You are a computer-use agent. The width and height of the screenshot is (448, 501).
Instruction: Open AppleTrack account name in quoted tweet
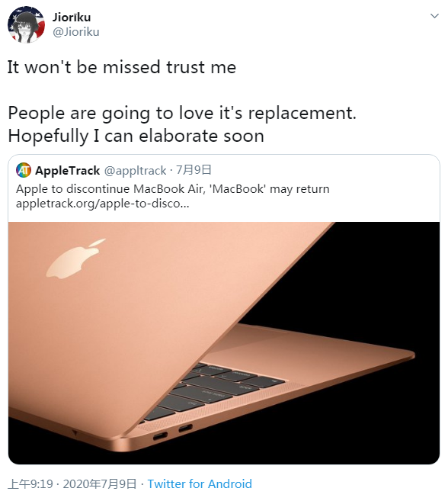tap(68, 171)
